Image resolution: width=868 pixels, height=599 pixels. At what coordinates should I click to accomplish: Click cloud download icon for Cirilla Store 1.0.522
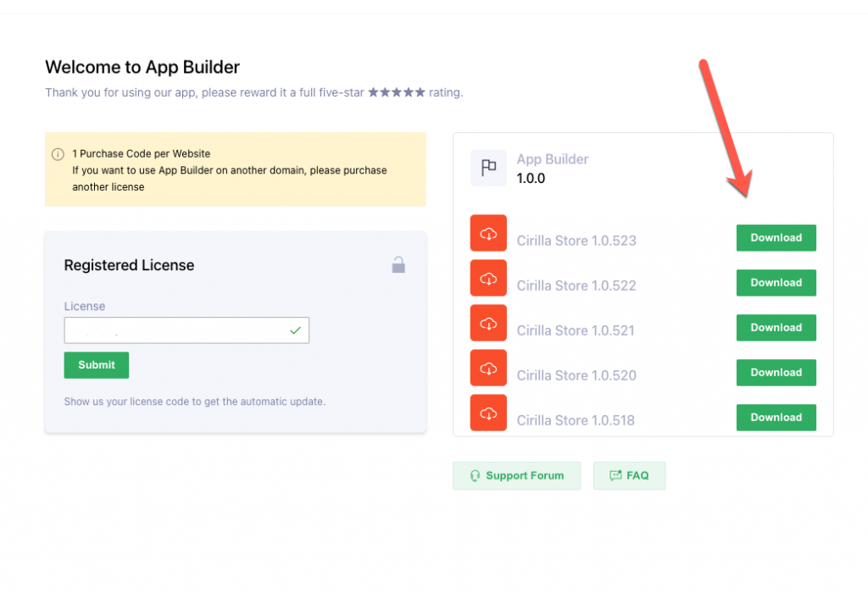[x=488, y=278]
